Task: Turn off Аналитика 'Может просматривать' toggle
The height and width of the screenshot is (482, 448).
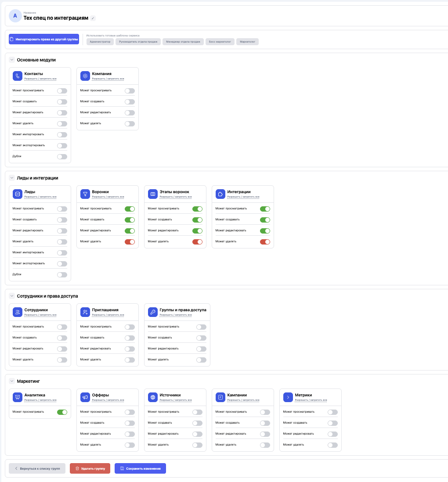Action: point(62,412)
